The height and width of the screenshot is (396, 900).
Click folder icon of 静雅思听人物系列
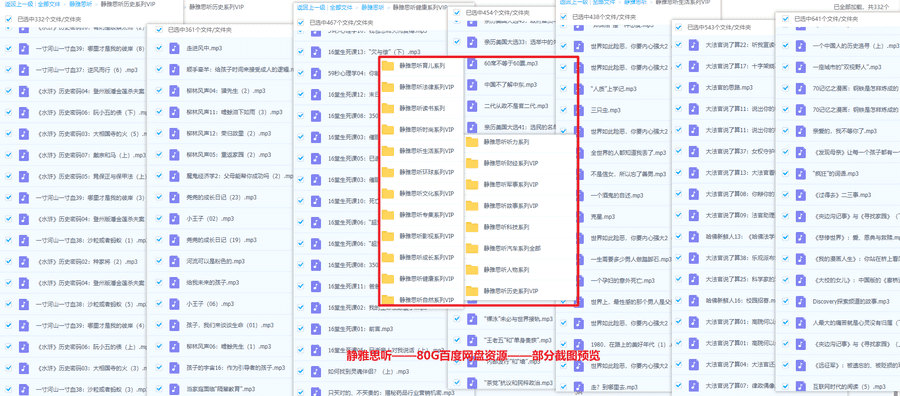pos(472,269)
